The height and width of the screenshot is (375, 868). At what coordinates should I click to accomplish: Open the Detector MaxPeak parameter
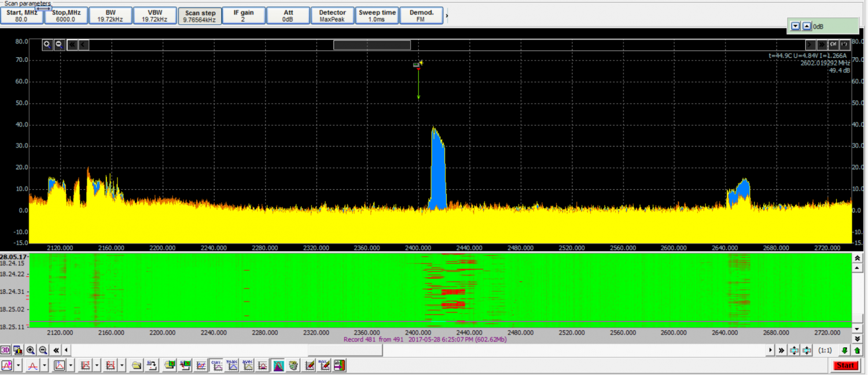point(332,16)
